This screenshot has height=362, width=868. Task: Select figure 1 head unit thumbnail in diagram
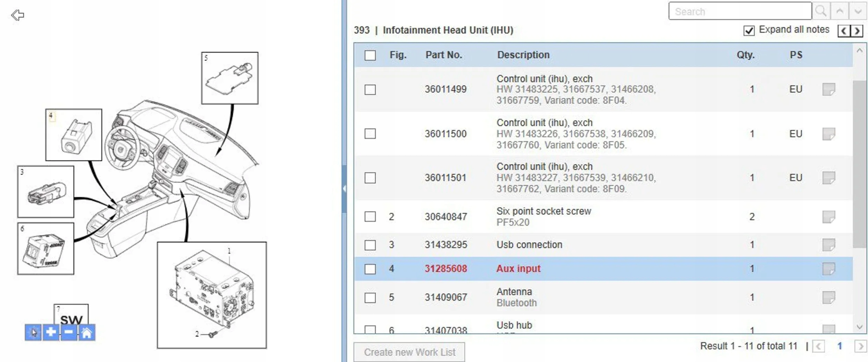click(212, 295)
